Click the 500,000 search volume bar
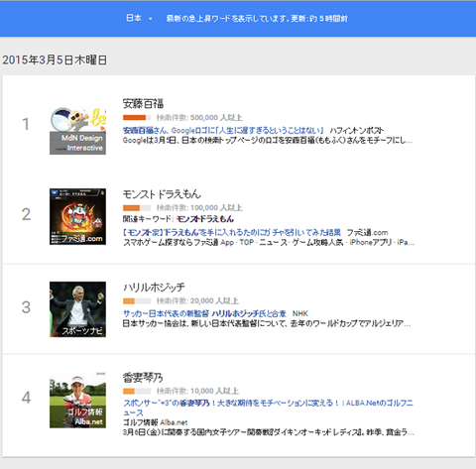This screenshot has height=469, width=476. pyautogui.click(x=137, y=118)
